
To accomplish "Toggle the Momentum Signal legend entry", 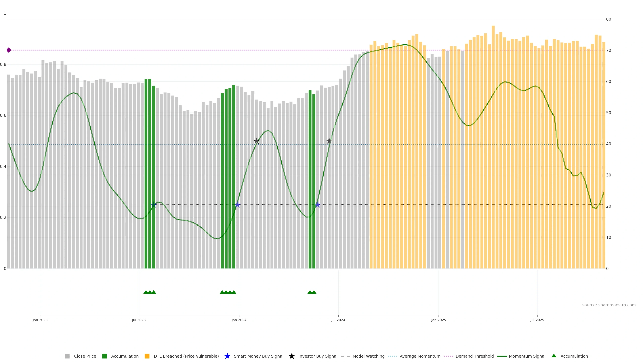I will [527, 356].
